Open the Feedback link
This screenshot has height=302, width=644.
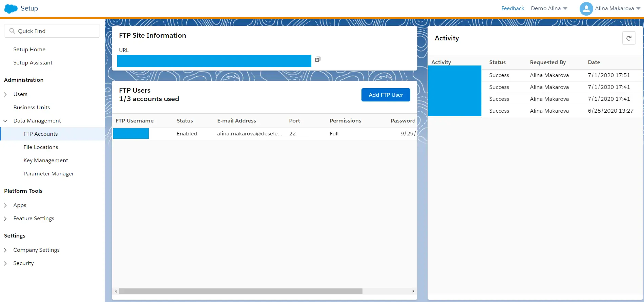tap(513, 8)
